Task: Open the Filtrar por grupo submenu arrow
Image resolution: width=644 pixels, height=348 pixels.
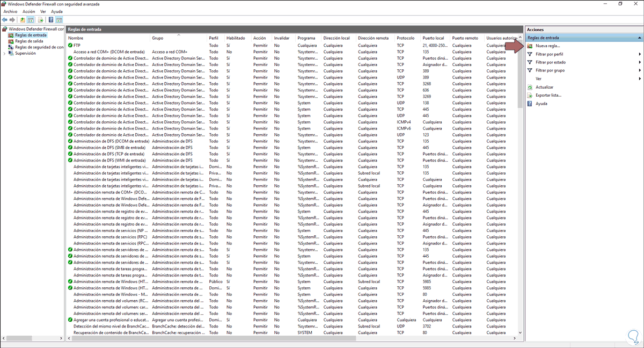Action: click(x=640, y=70)
